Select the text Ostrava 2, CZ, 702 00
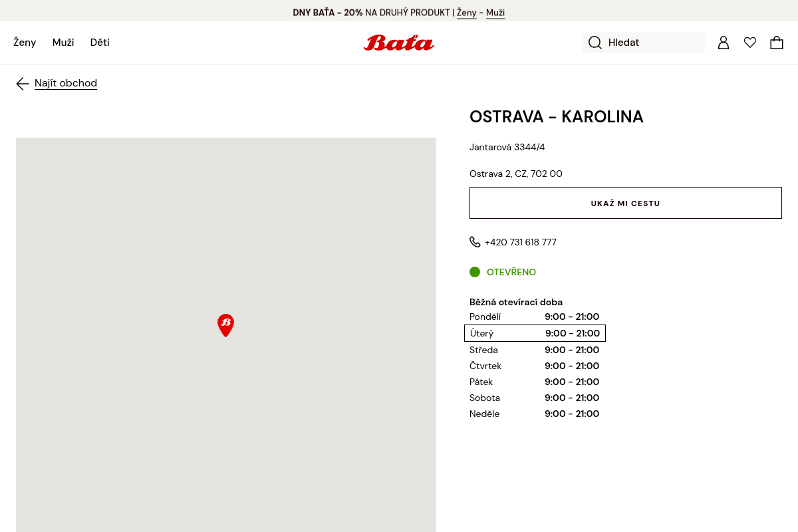The width and height of the screenshot is (798, 532). coord(516,174)
